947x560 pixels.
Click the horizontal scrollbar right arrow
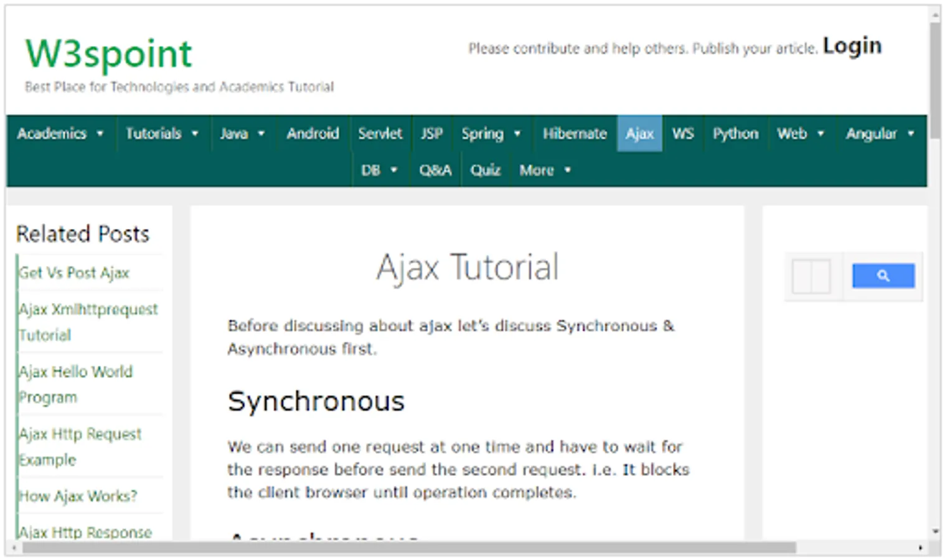pos(920,548)
